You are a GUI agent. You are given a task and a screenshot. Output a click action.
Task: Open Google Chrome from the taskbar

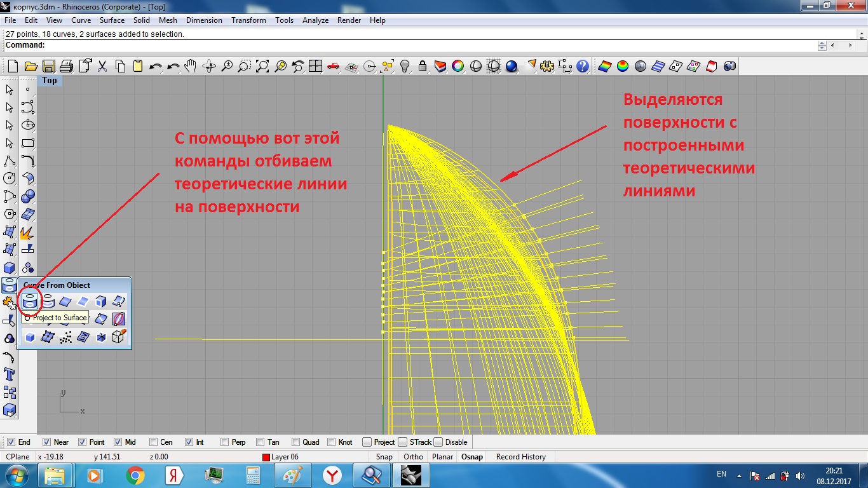[x=135, y=475]
